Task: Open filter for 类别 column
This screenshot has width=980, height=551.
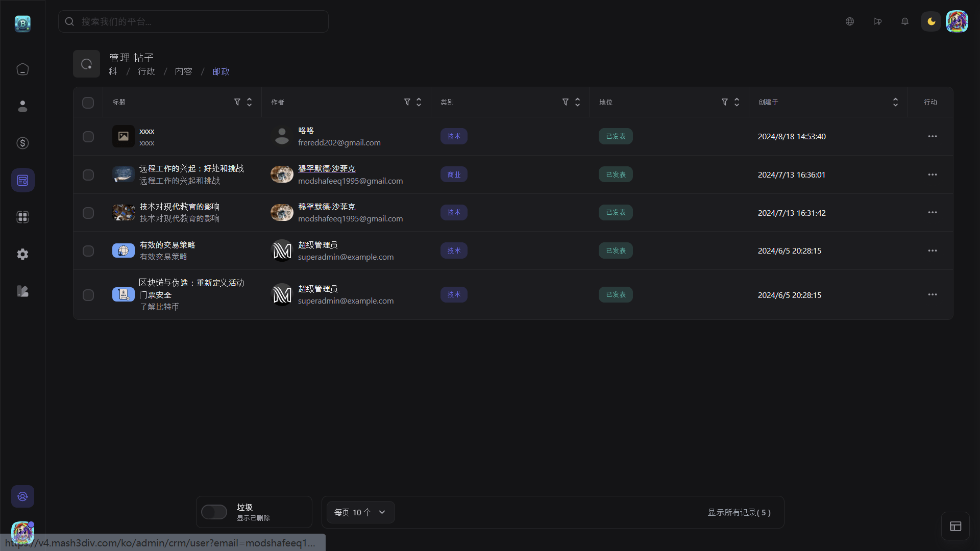Action: [x=565, y=102]
